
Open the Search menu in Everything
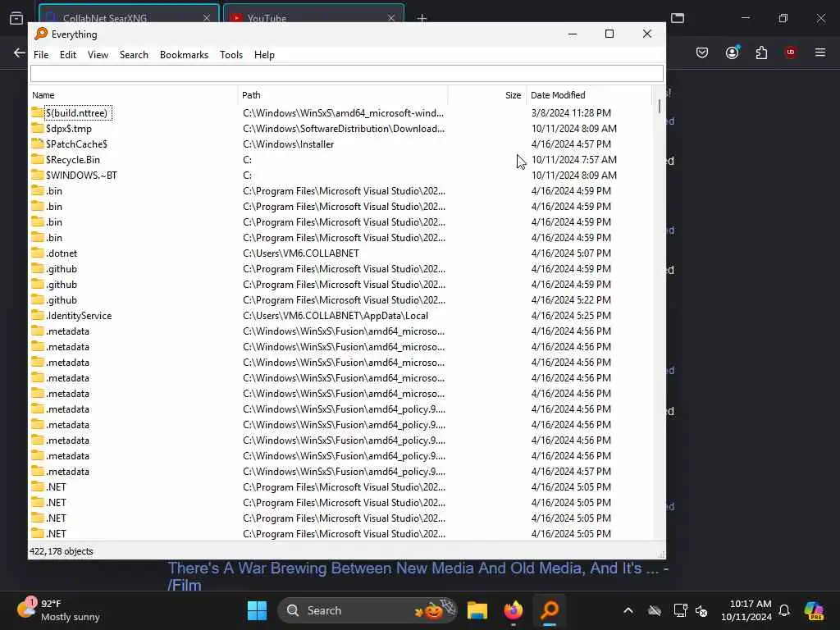[134, 55]
